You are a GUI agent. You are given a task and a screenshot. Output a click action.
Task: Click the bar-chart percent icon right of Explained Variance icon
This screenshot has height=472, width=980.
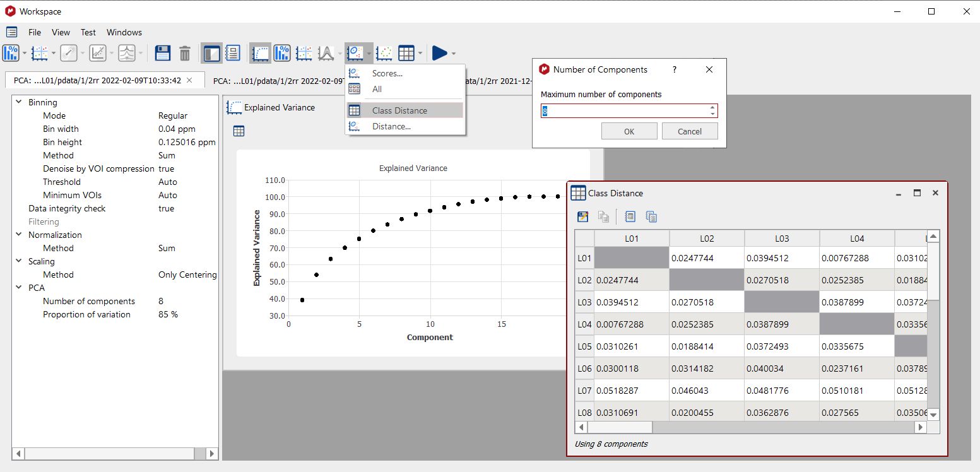click(x=282, y=53)
